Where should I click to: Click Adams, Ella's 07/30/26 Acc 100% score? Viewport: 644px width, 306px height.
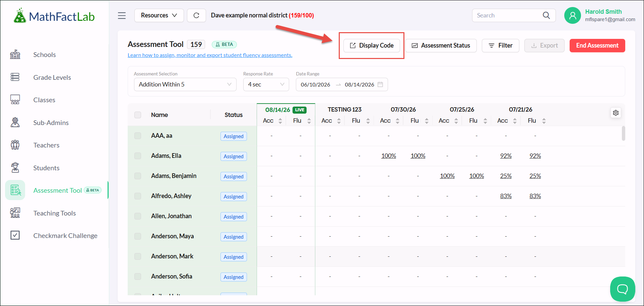pos(389,156)
